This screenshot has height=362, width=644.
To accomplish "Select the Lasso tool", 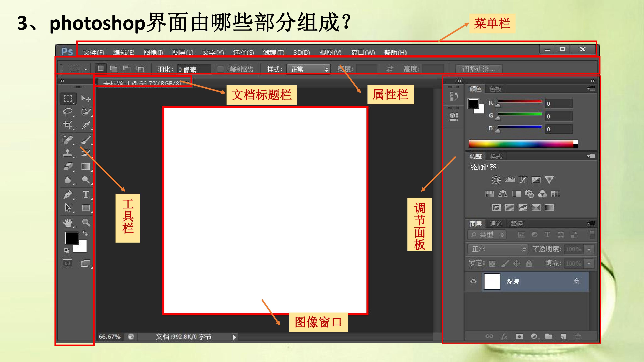I will 68,112.
